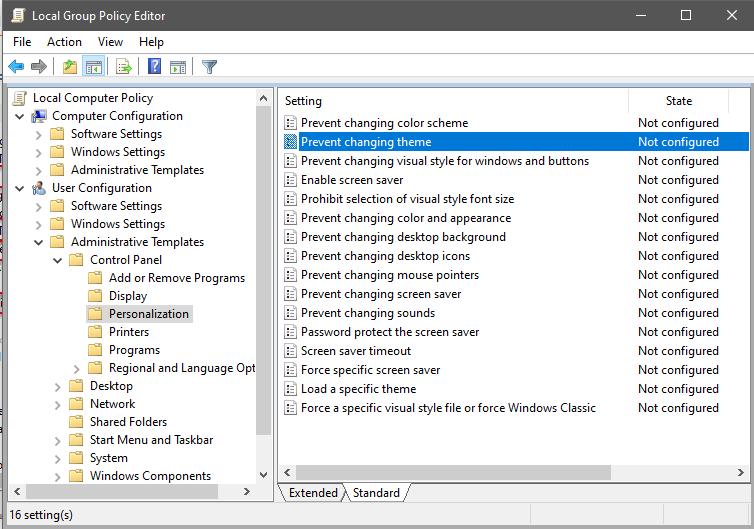This screenshot has width=754, height=529.
Task: Open the View menu
Action: (x=110, y=42)
